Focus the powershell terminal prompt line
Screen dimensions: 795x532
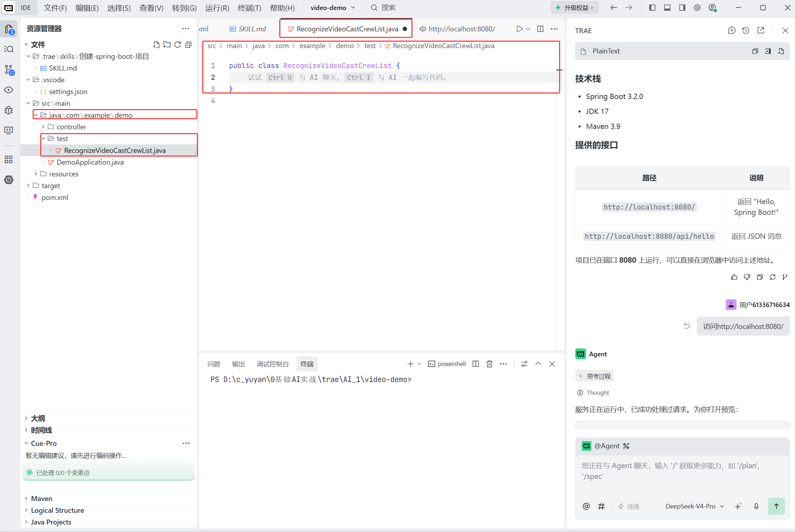311,379
